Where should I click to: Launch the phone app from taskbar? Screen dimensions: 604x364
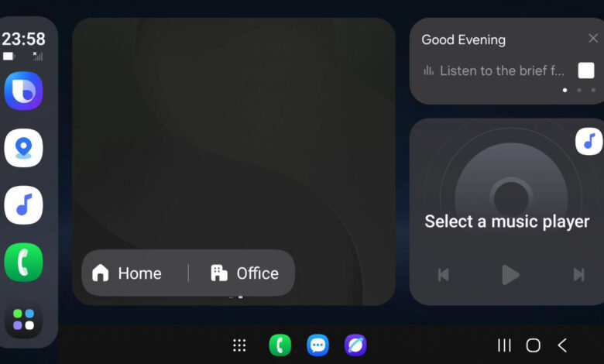[x=280, y=345]
